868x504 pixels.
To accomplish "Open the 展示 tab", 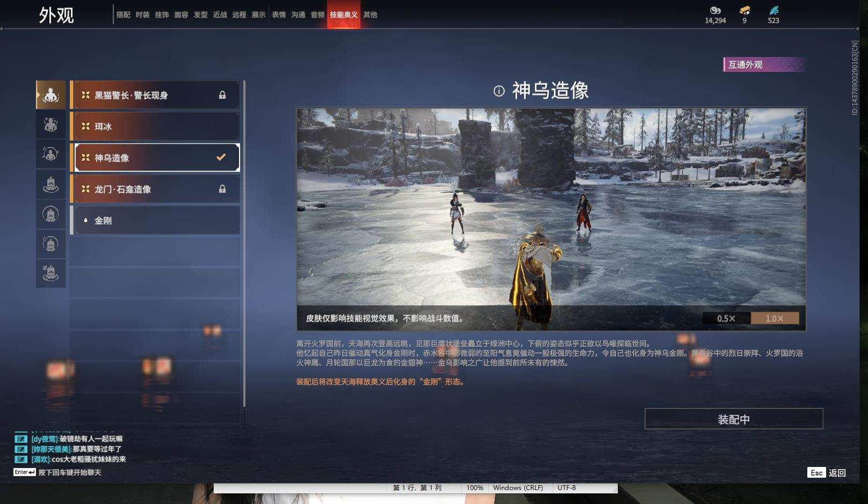I will (258, 14).
